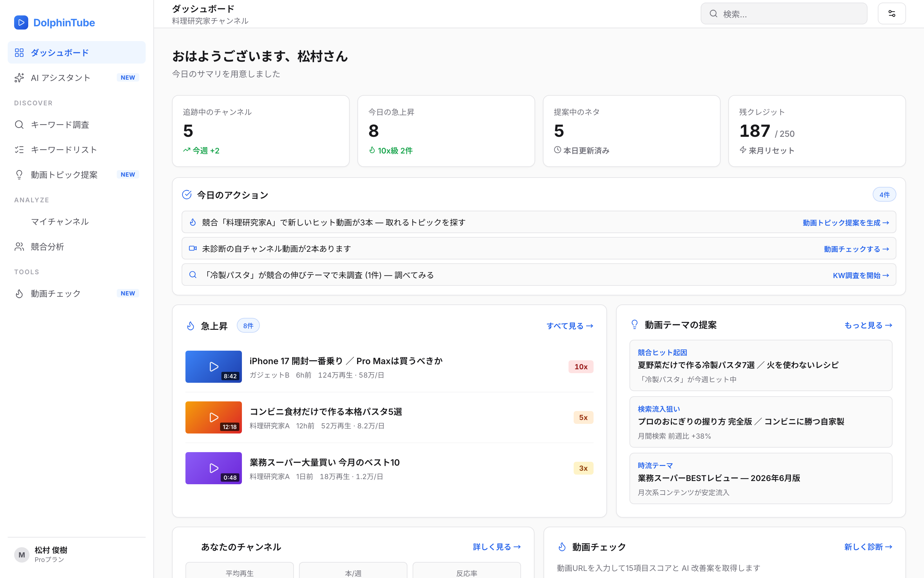Click the dashboard grid icon in the sidebar
The image size is (924, 578).
point(19,52)
